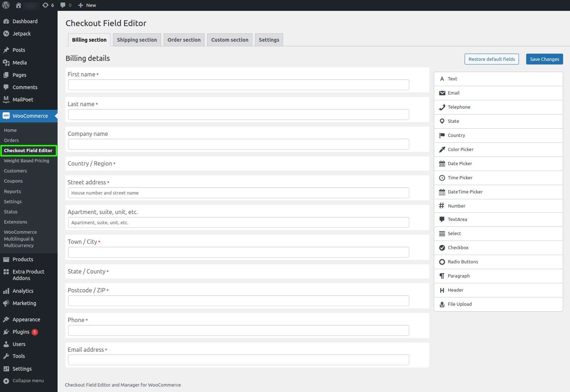The height and width of the screenshot is (392, 570).
Task: Switch to the Custom section tab
Action: pyautogui.click(x=230, y=40)
